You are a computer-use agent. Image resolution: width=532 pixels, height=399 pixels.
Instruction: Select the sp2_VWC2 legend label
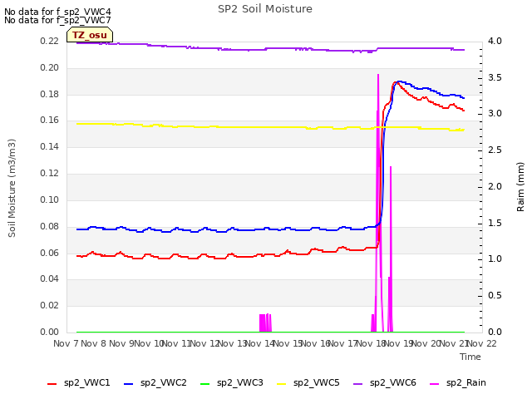coord(164,382)
